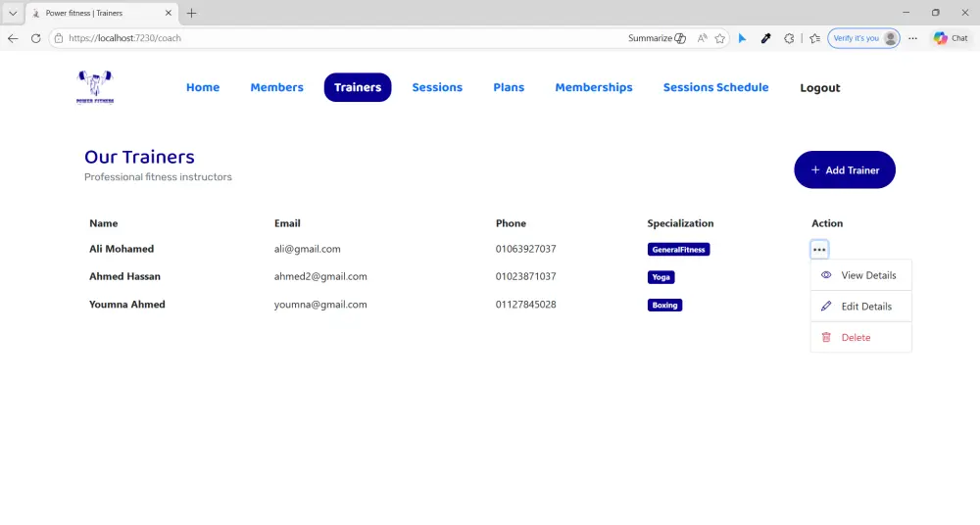
Task: Click phone number 01023871037
Action: click(525, 276)
